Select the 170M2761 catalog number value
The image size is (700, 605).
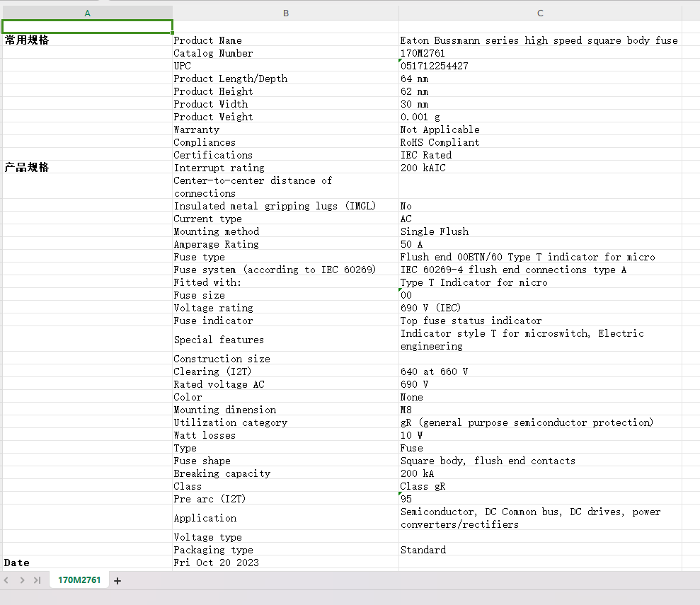pos(540,53)
